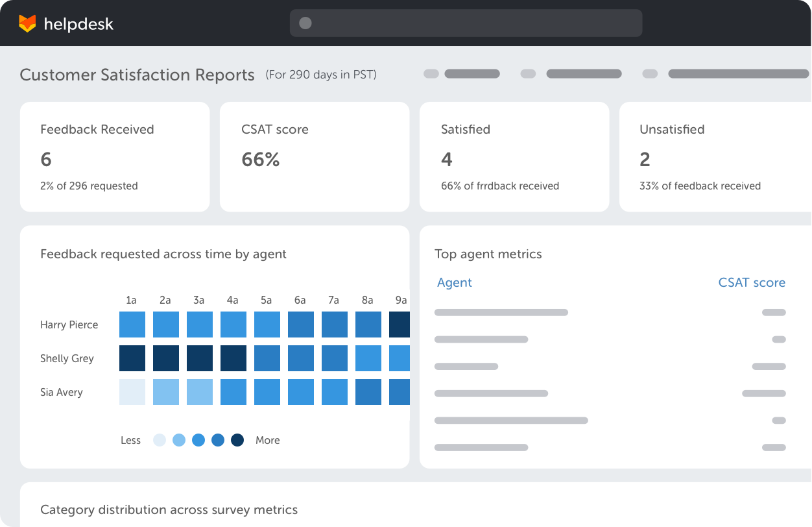Click the 5a time column label
812x527 pixels.
[266, 300]
